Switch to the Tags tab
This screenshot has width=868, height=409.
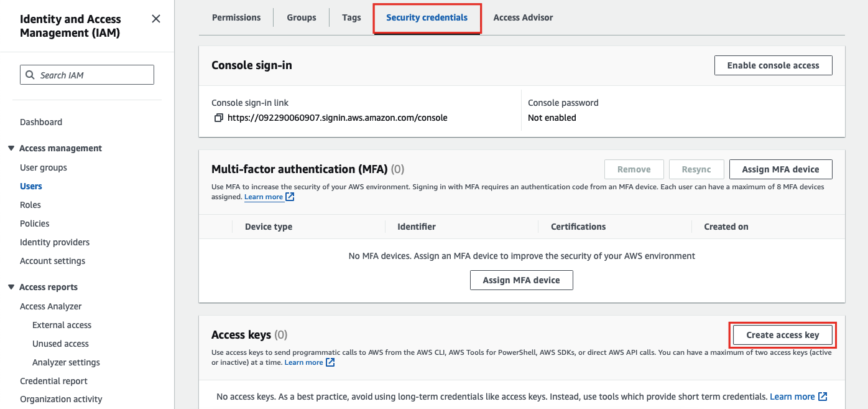tap(351, 17)
